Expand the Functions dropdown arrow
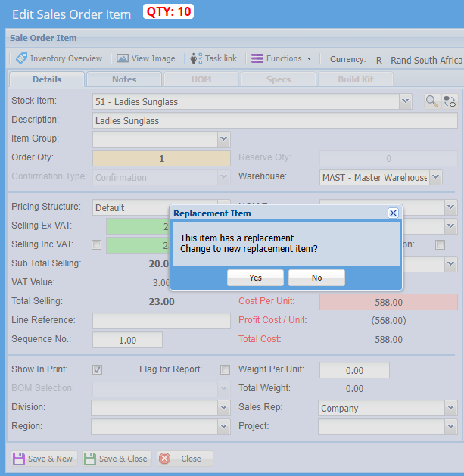The width and height of the screenshot is (464, 476). tap(309, 58)
